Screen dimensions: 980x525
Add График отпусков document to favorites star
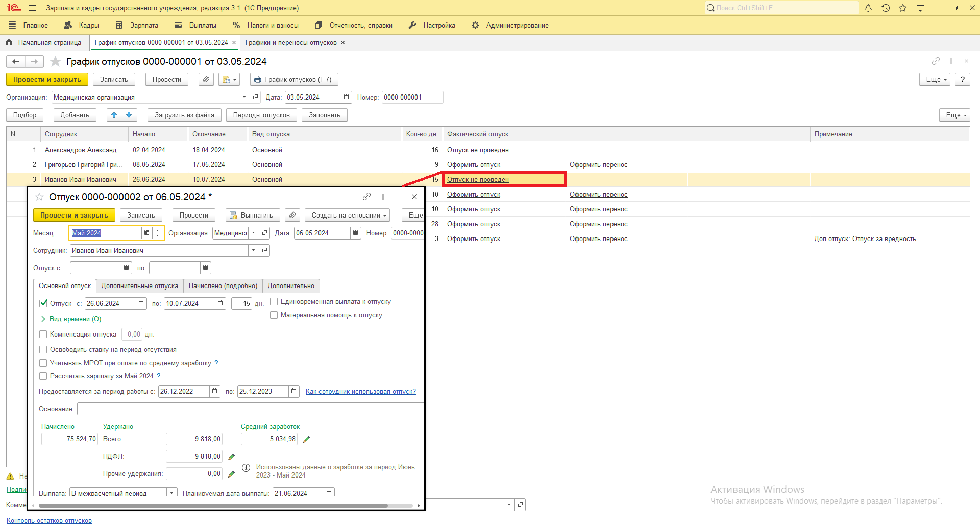point(56,62)
